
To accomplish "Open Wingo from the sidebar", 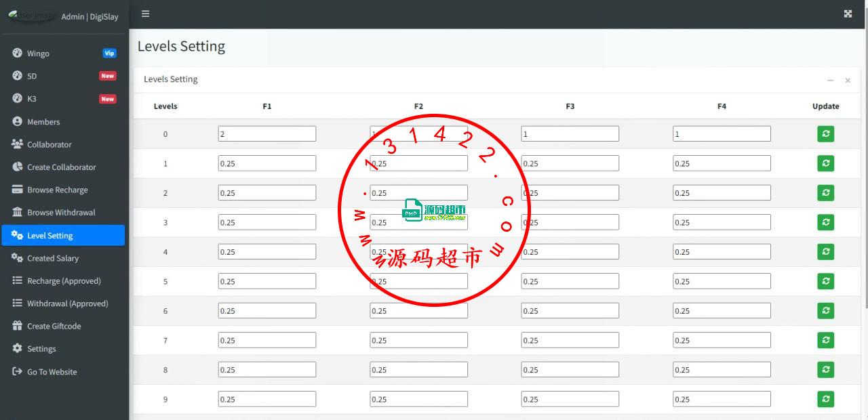I will pos(63,54).
